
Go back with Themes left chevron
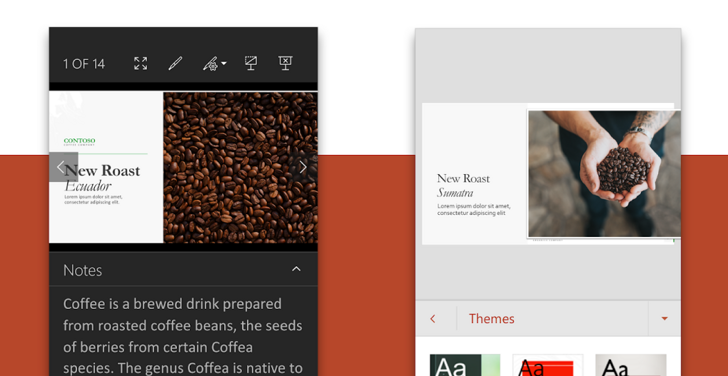click(433, 319)
